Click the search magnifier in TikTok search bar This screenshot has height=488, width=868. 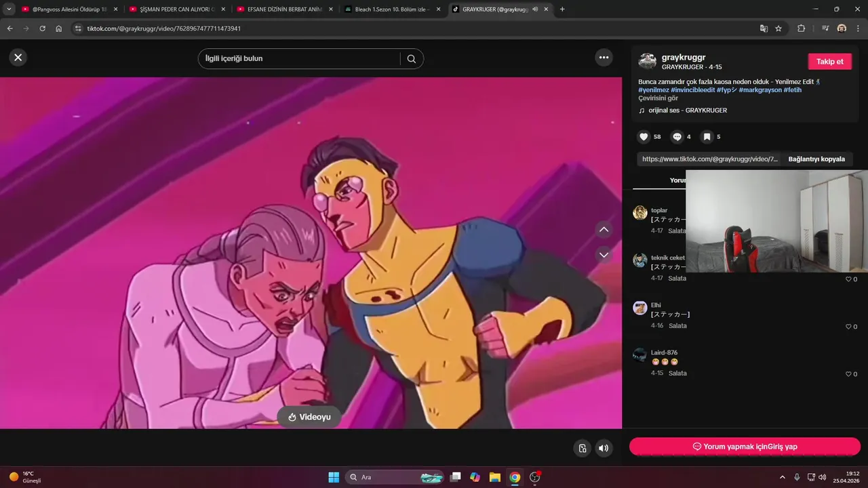[x=411, y=59]
